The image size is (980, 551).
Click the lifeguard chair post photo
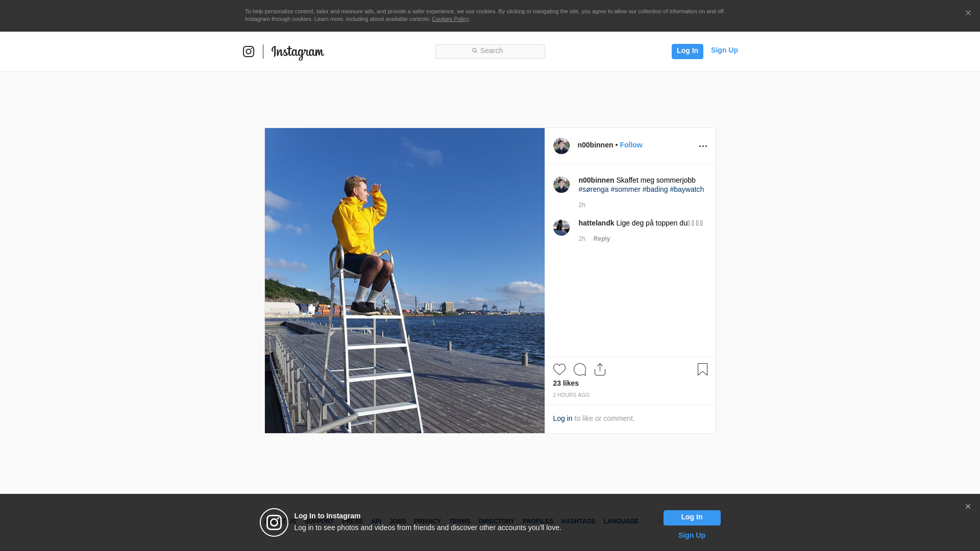coord(404,281)
